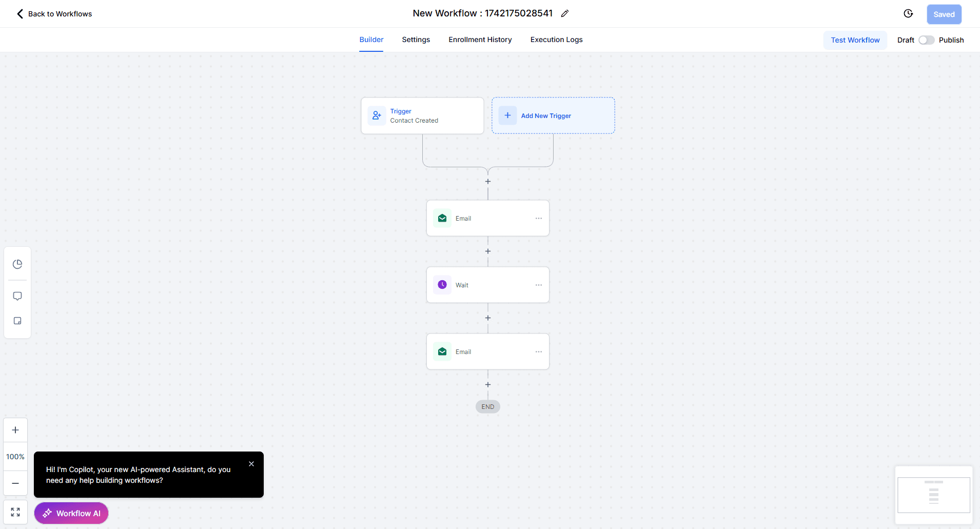This screenshot has height=529, width=980.
Task: Open the Enrollment History tab
Action: coord(480,40)
